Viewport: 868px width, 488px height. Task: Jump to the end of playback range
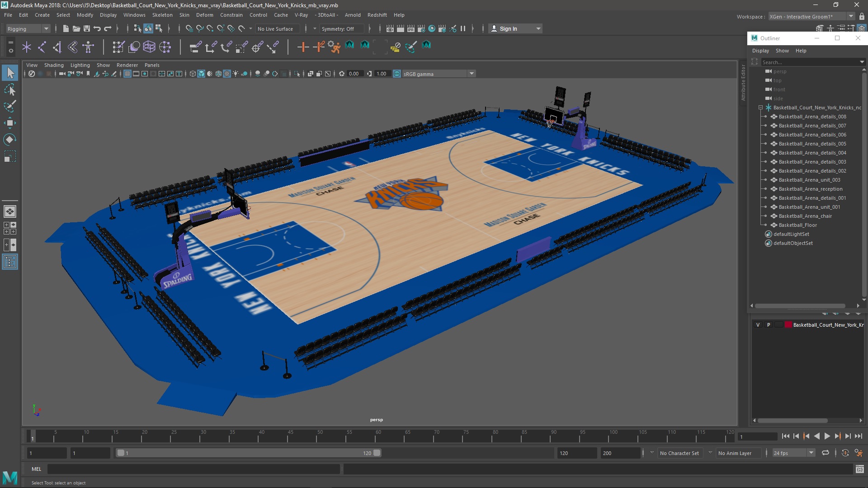[x=858, y=436]
